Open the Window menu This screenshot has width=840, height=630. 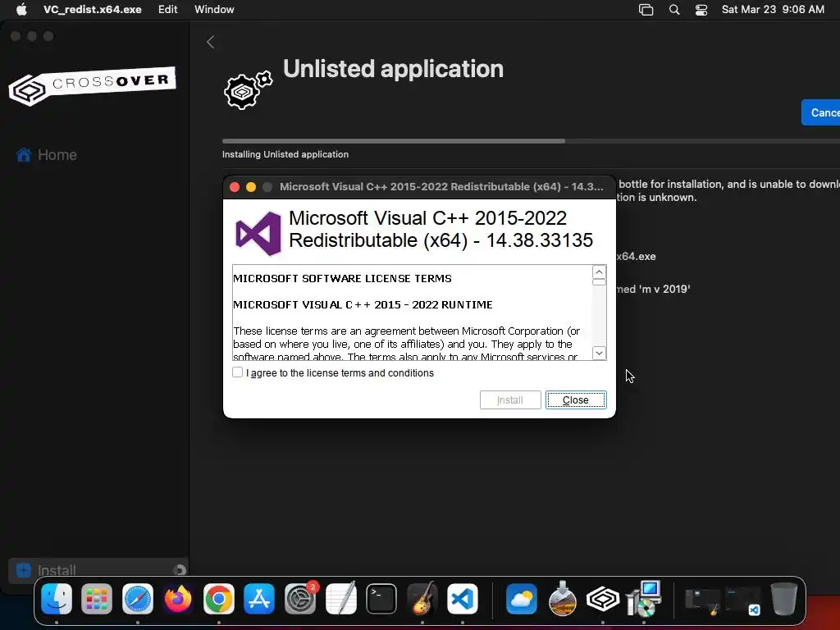pos(214,9)
